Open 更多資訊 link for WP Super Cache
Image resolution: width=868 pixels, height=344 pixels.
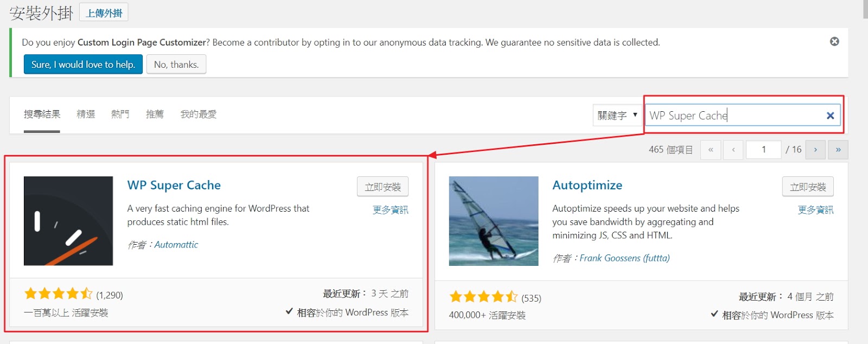[390, 209]
